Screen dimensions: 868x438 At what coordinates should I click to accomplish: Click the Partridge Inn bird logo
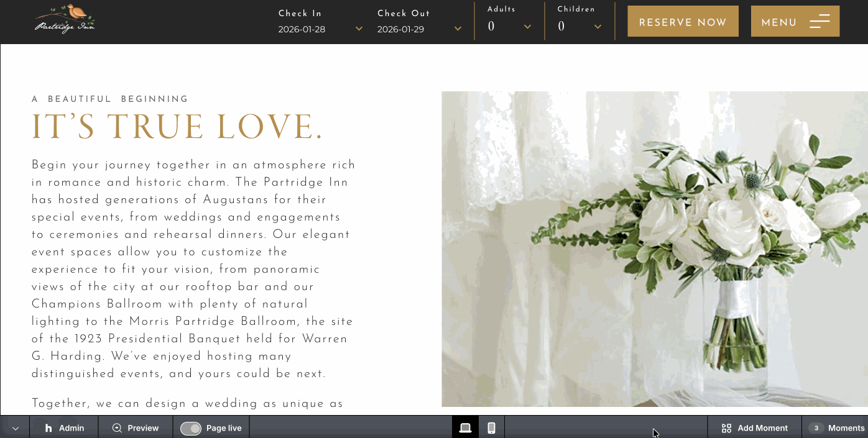pyautogui.click(x=65, y=19)
